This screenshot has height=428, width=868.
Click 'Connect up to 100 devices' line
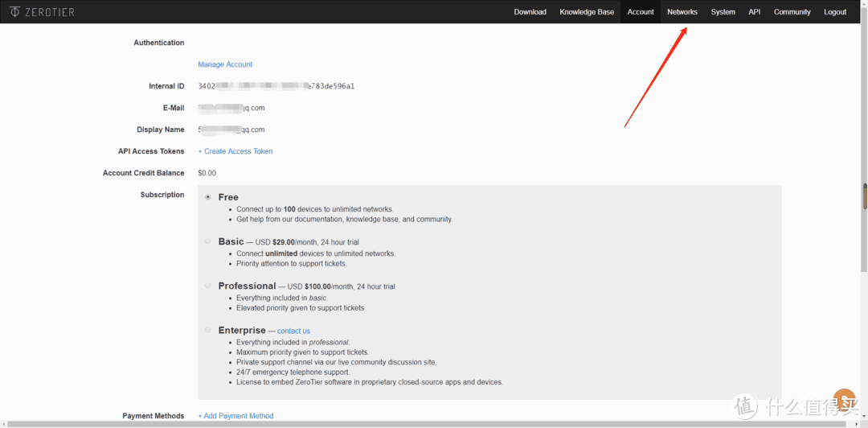[314, 209]
